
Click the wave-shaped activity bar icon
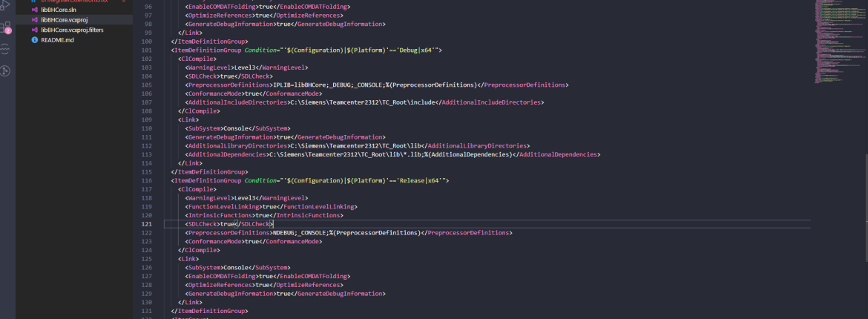pyautogui.click(x=5, y=49)
